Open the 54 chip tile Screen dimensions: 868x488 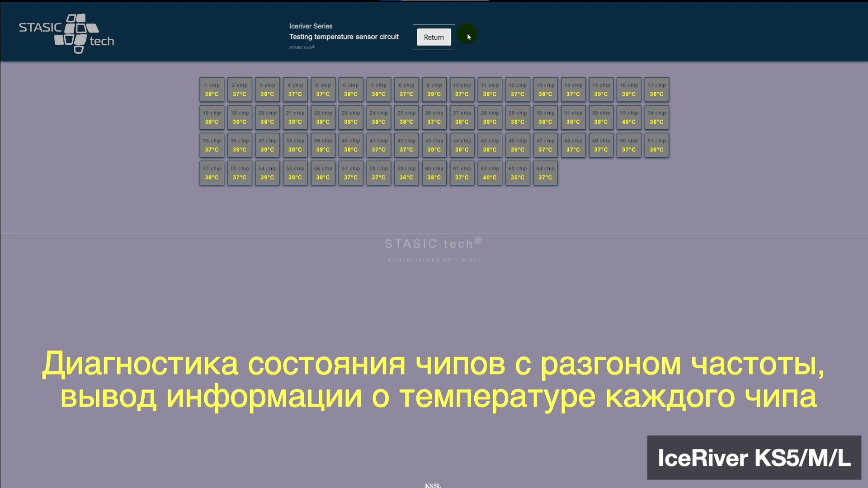pyautogui.click(x=267, y=173)
